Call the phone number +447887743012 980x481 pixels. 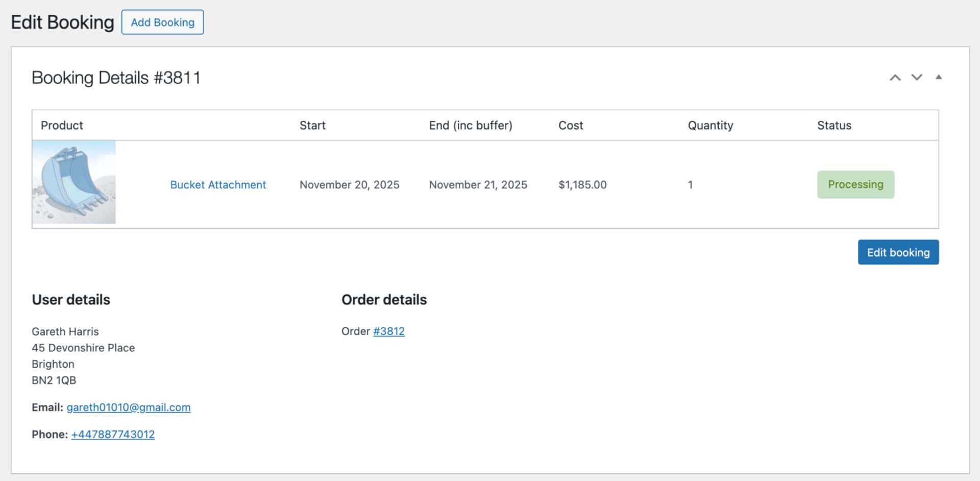coord(113,434)
